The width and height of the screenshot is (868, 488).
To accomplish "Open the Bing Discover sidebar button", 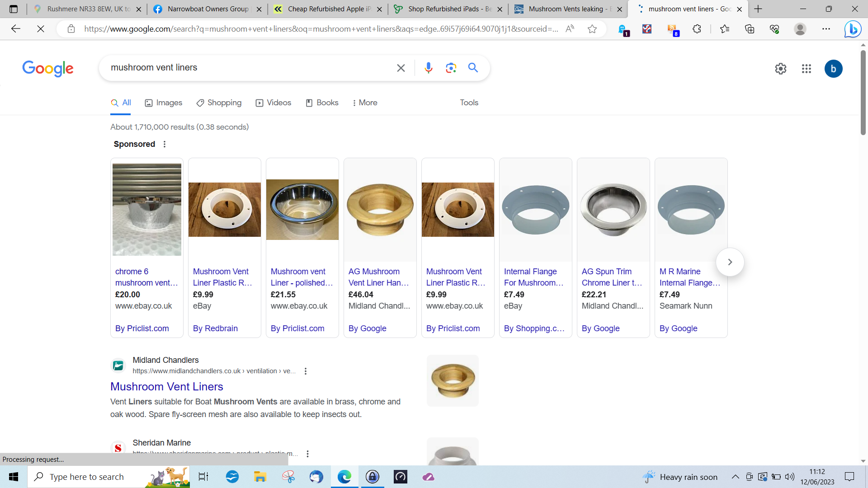I will pyautogui.click(x=853, y=29).
